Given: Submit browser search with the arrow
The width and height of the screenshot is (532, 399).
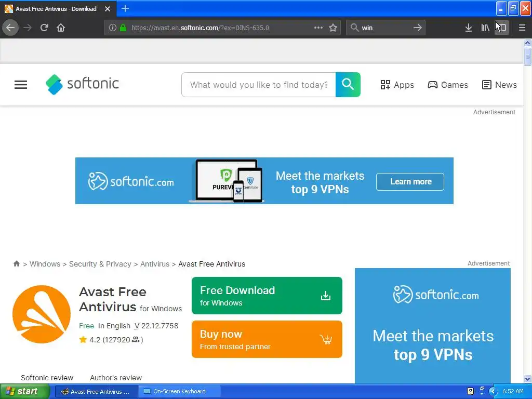Looking at the screenshot, I should (x=418, y=28).
